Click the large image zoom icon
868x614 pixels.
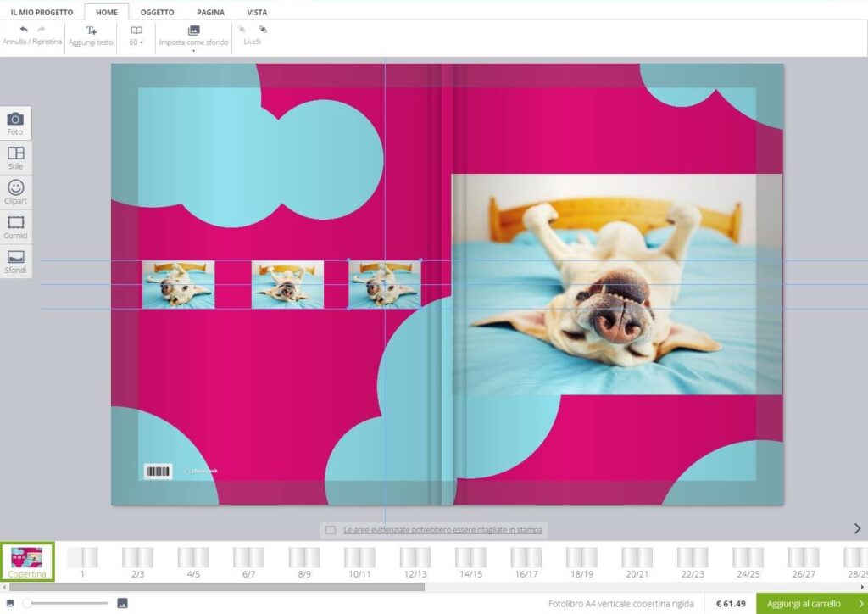pos(122,603)
